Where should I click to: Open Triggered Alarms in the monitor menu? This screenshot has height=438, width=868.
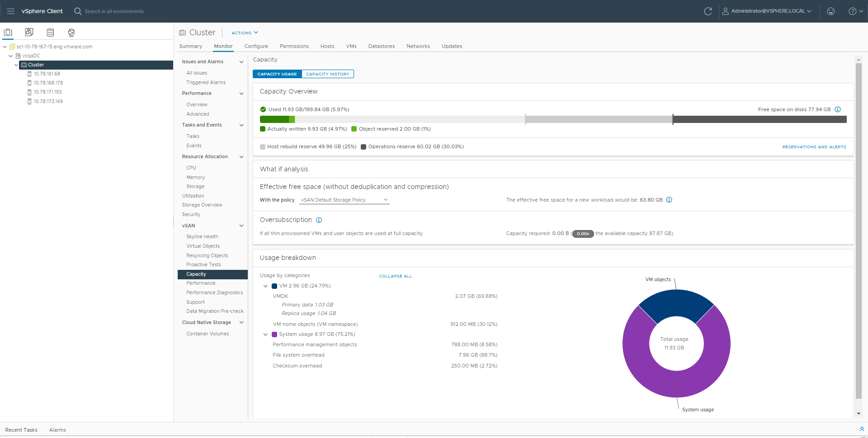click(x=206, y=82)
